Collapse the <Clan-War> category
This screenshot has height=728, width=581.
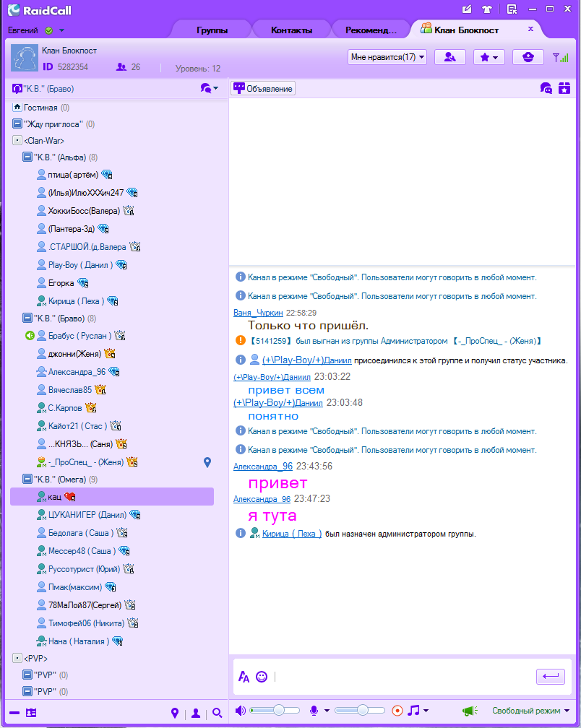point(17,140)
